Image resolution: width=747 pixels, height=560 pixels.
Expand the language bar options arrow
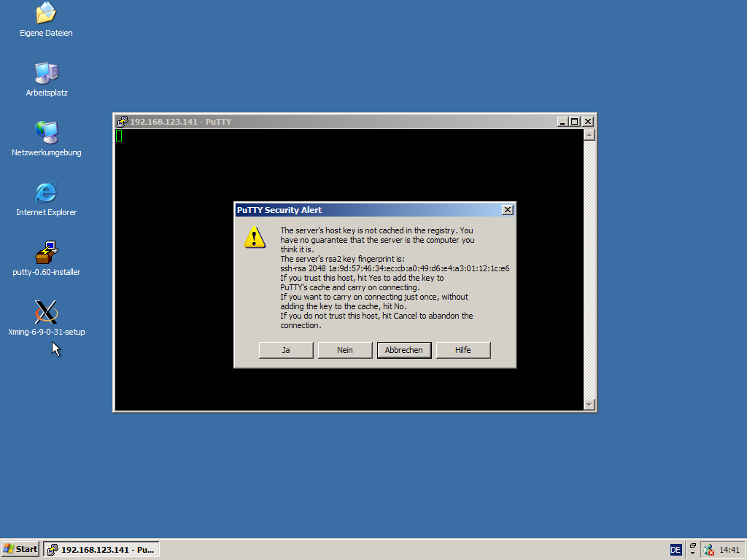[692, 553]
